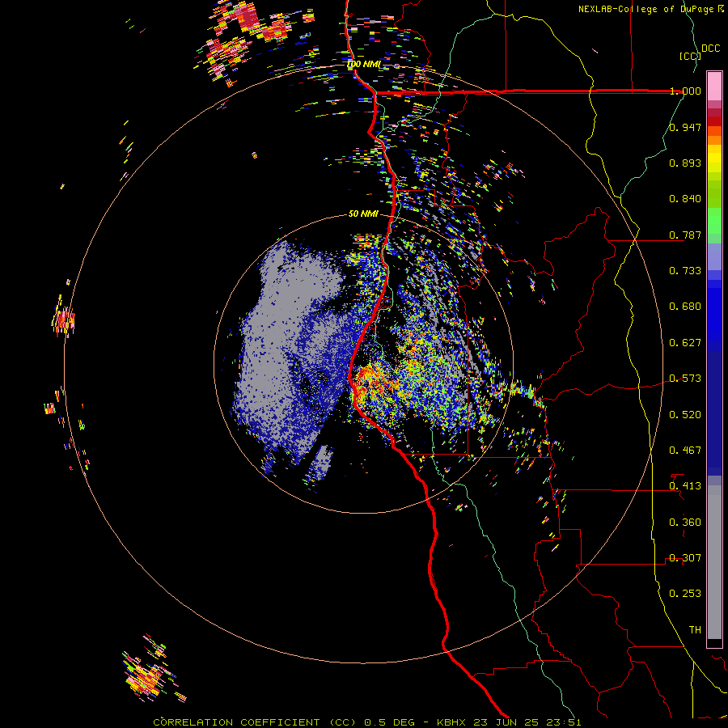The height and width of the screenshot is (728, 728).
Task: Click the 1.000 scale value
Action: [x=685, y=91]
